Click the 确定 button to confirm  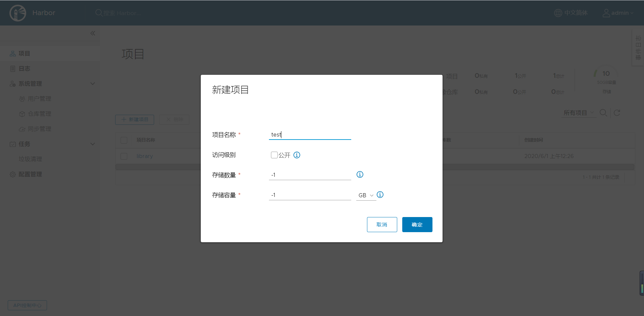[417, 224]
